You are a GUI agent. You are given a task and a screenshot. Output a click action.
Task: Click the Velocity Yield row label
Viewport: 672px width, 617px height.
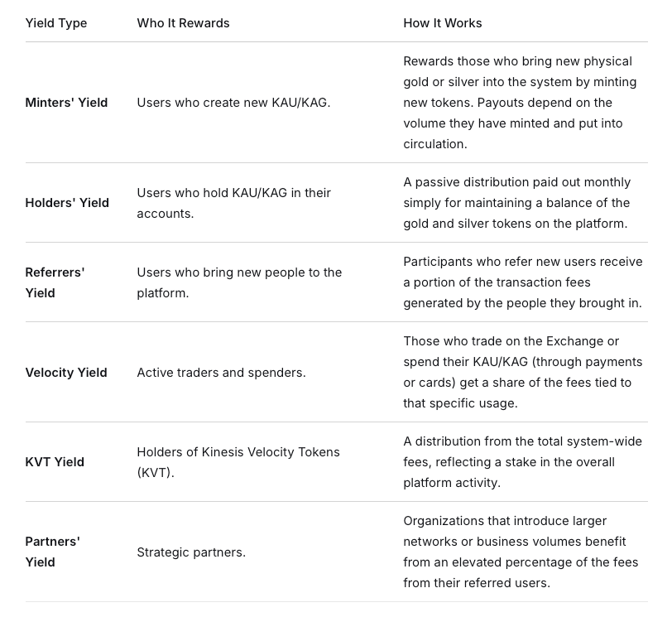[66, 372]
